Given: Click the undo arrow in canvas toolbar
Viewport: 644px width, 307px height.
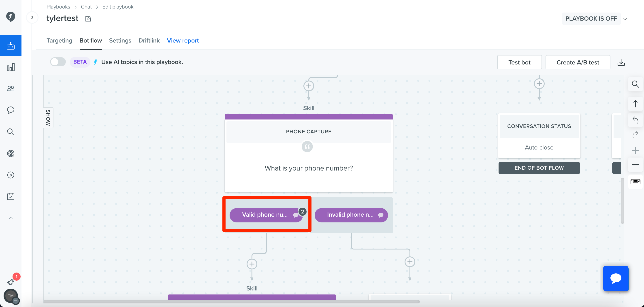Looking at the screenshot, I should coord(635,120).
